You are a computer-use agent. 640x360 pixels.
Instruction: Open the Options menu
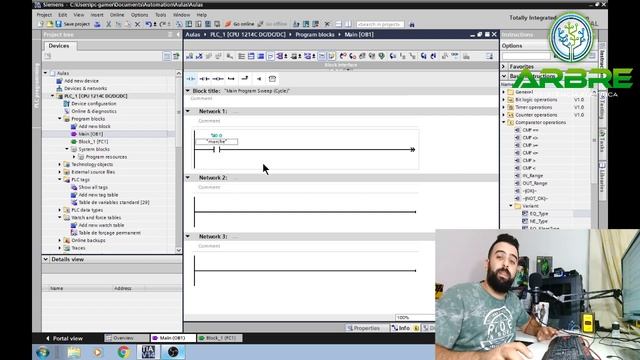pyautogui.click(x=139, y=15)
